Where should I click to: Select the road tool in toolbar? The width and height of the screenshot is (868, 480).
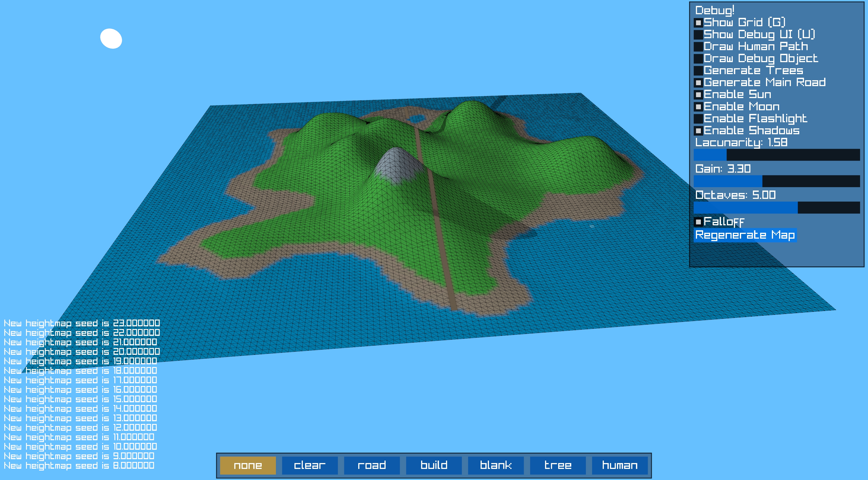click(x=372, y=465)
